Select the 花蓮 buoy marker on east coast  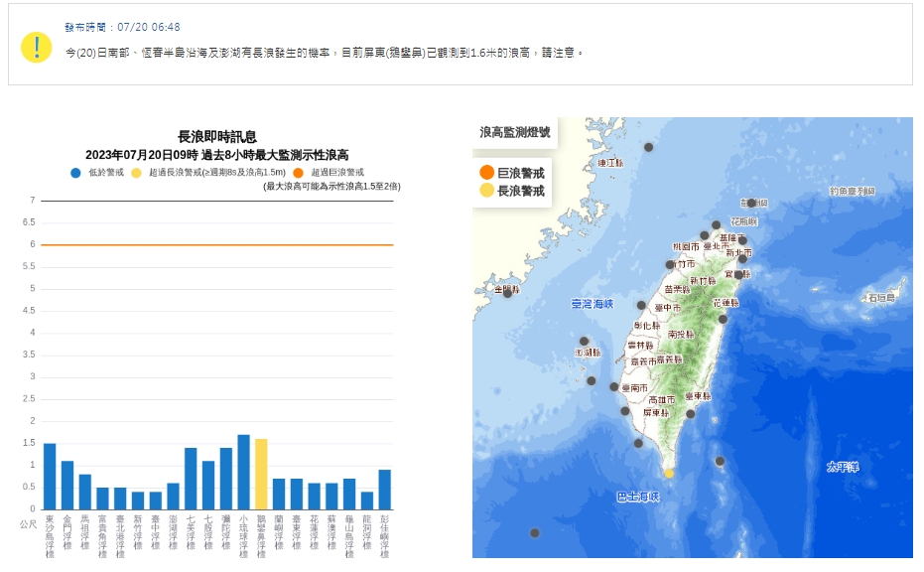point(723,319)
